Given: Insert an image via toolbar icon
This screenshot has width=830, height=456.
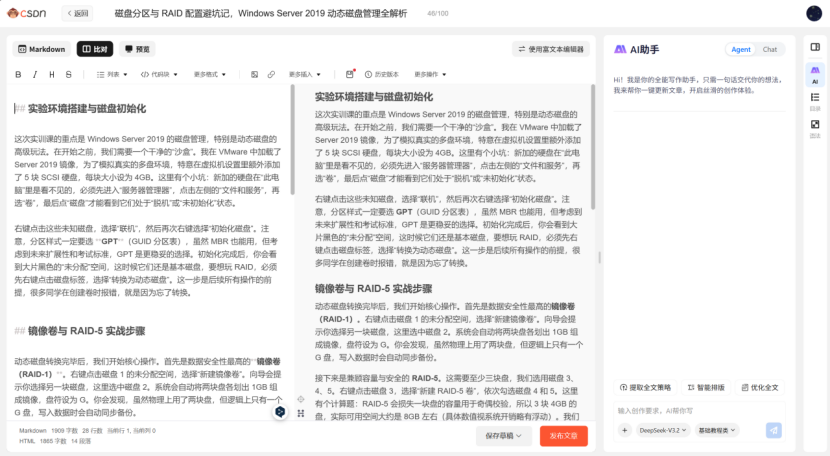Looking at the screenshot, I should [254, 75].
